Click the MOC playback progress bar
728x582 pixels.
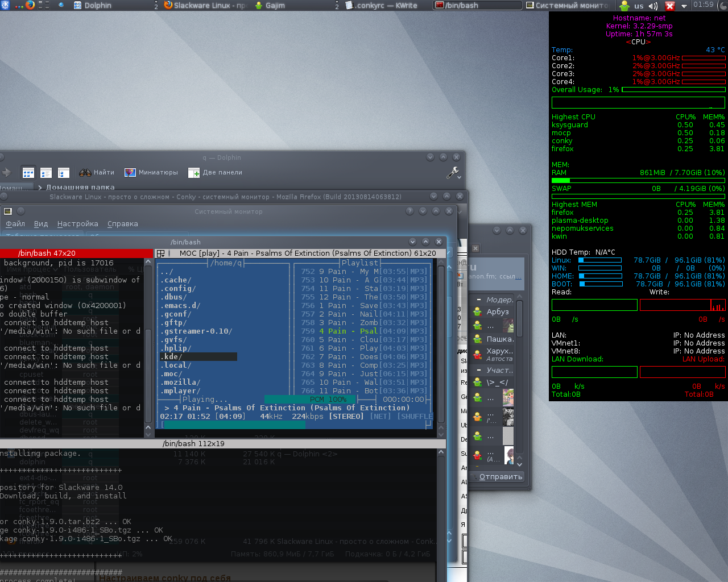(x=296, y=425)
